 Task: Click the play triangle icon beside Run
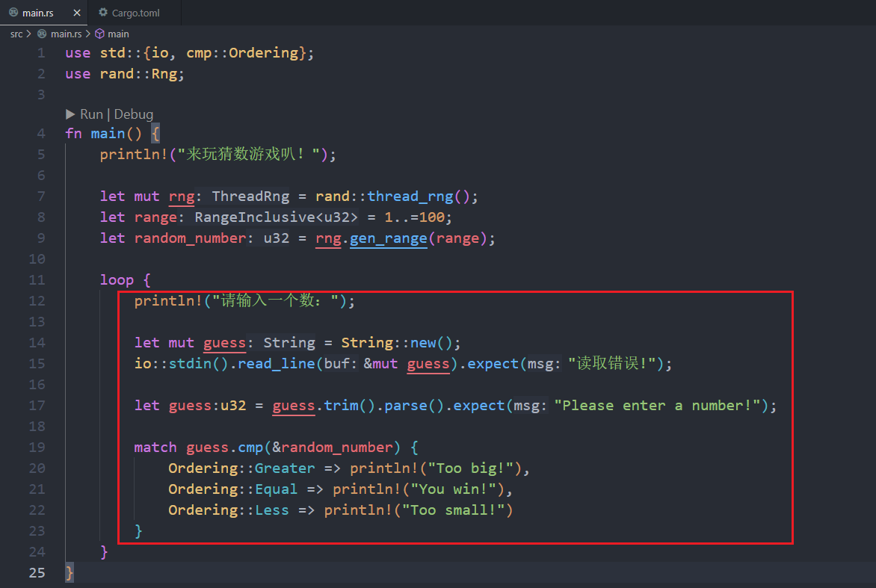pyautogui.click(x=71, y=114)
